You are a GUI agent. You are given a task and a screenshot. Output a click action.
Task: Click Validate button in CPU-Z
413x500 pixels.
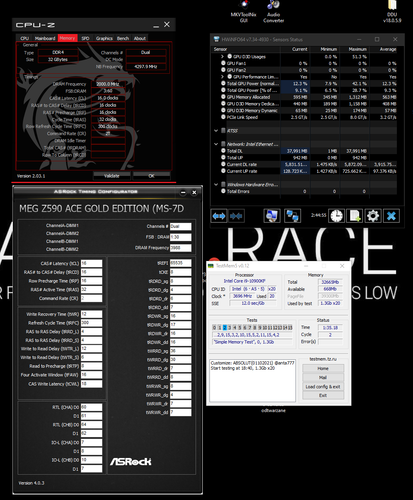click(112, 176)
